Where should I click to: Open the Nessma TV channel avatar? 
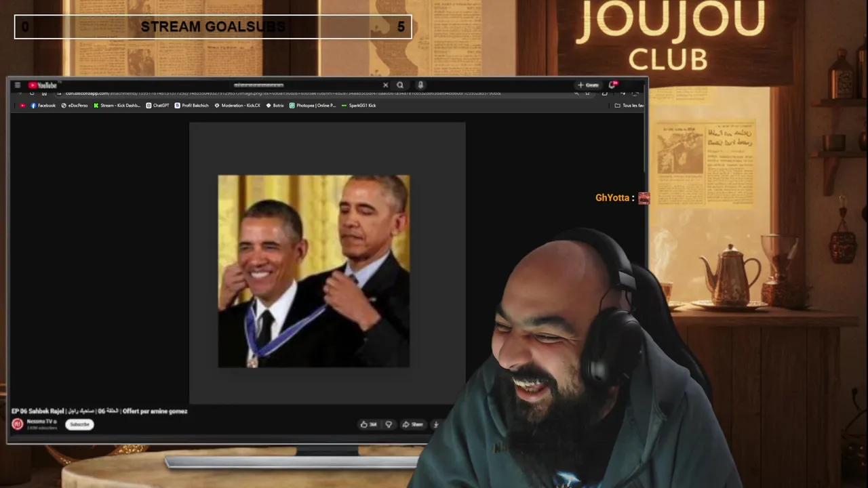coord(18,424)
